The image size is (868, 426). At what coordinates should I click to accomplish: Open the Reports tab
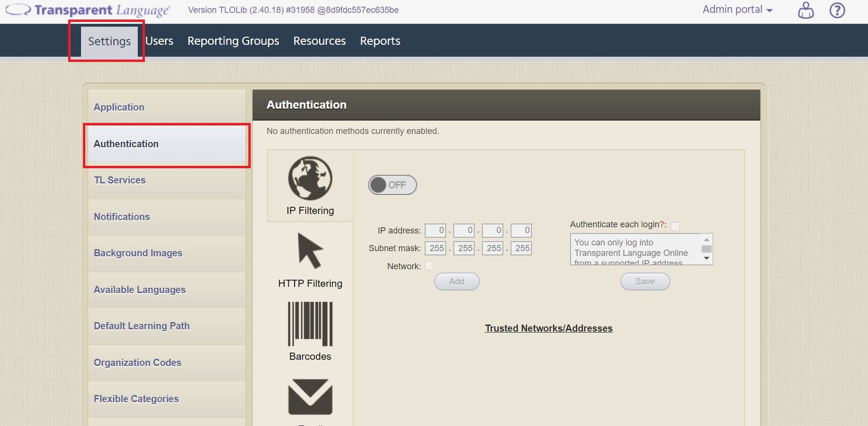380,41
